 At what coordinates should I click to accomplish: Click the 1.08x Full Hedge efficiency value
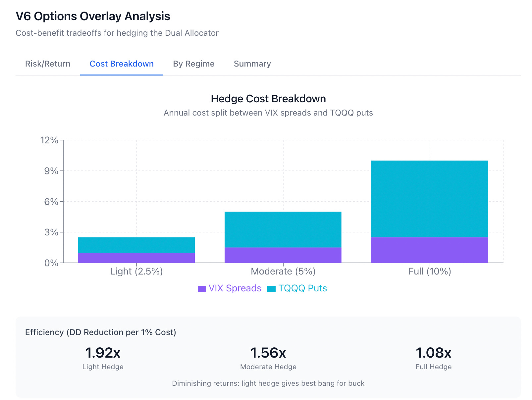(x=433, y=353)
